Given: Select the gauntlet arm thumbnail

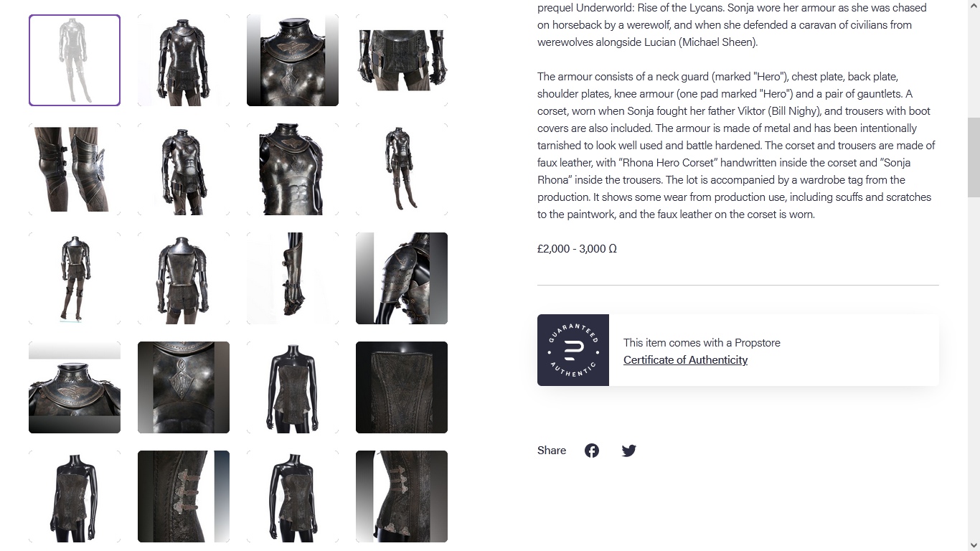Looking at the screenshot, I should coord(293,278).
